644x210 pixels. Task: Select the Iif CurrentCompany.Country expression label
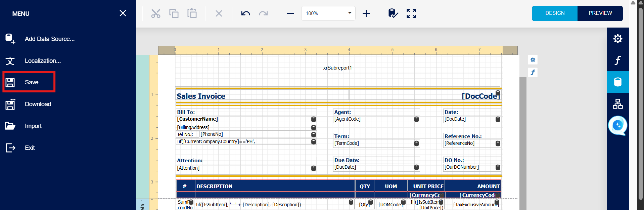[246, 142]
